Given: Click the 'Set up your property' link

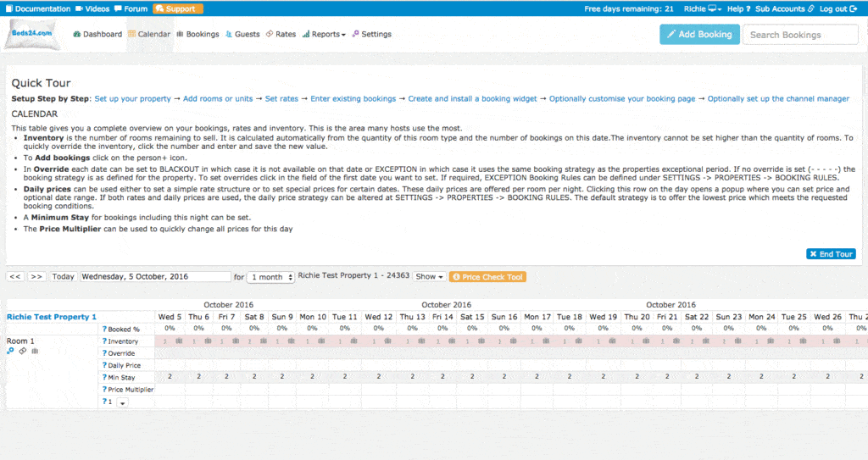Looking at the screenshot, I should (x=132, y=99).
